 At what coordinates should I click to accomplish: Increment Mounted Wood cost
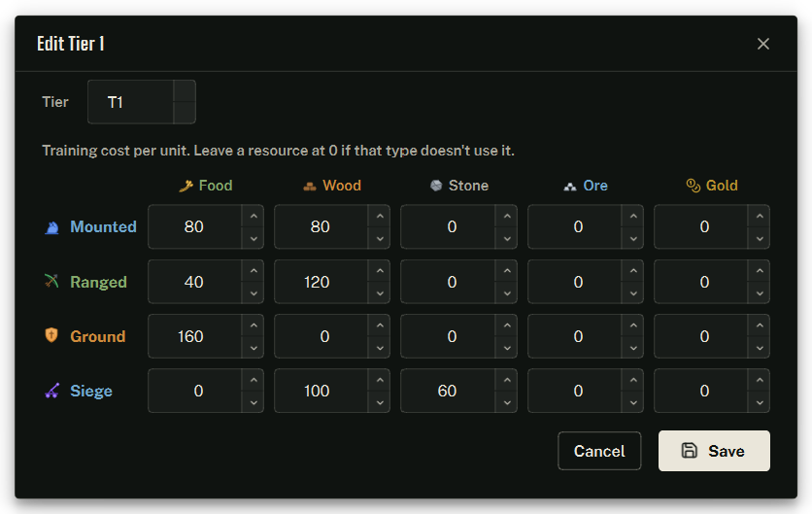pyautogui.click(x=380, y=216)
